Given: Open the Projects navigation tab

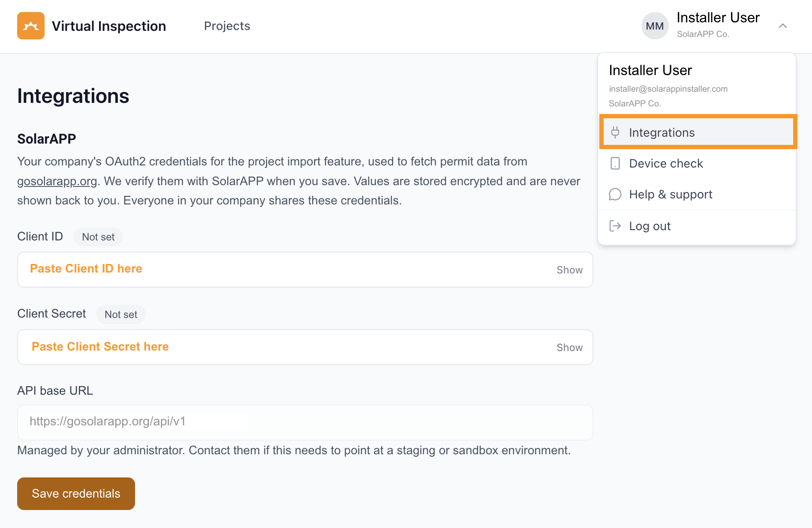Looking at the screenshot, I should tap(227, 26).
